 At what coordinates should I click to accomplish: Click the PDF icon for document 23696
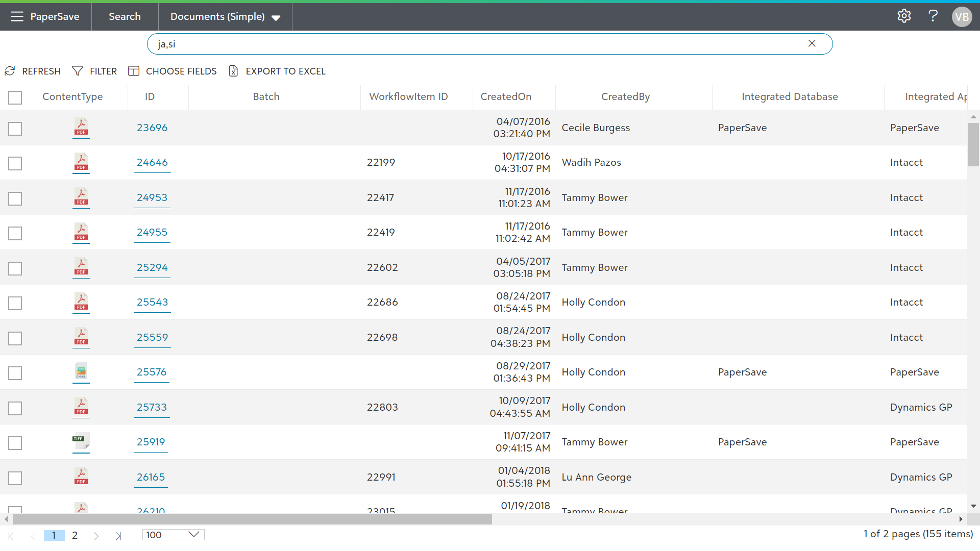click(x=81, y=127)
